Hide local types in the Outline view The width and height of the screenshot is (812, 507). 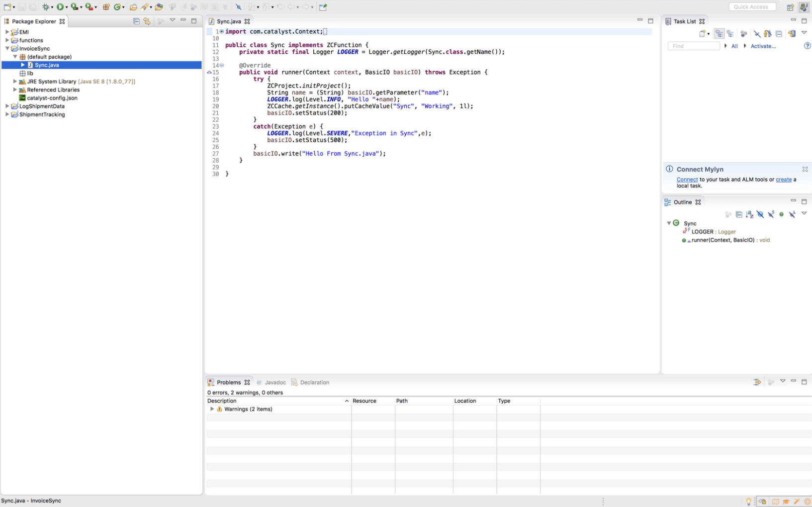click(793, 214)
